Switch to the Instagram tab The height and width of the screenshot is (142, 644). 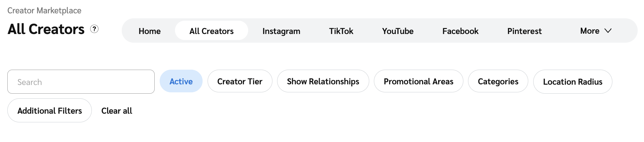click(281, 31)
